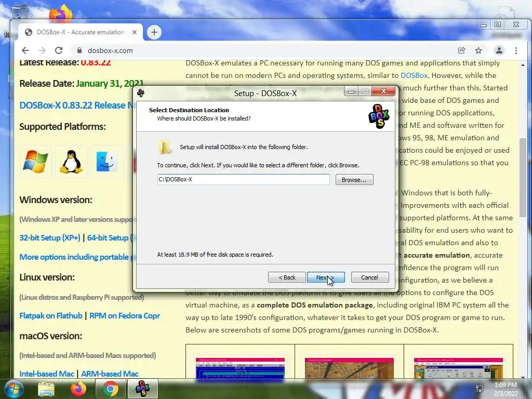Click the Linux penguin platform icon
The width and height of the screenshot is (532, 399).
coord(71,162)
